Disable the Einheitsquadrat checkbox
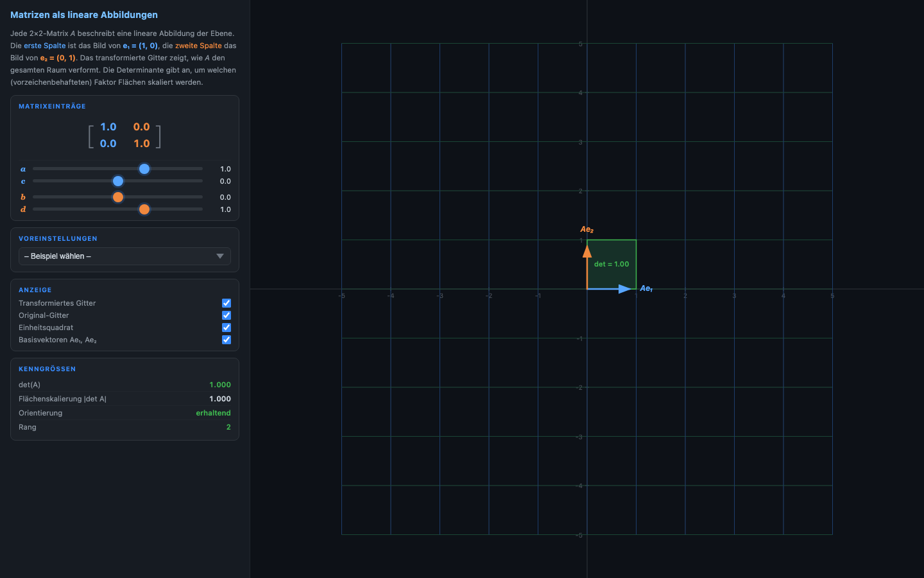924x578 pixels. click(x=227, y=328)
